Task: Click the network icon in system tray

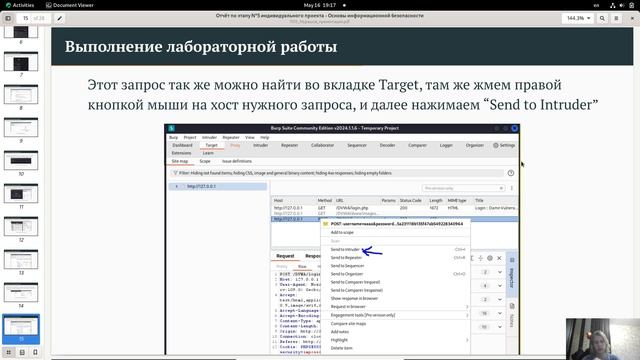Action: tap(613, 5)
